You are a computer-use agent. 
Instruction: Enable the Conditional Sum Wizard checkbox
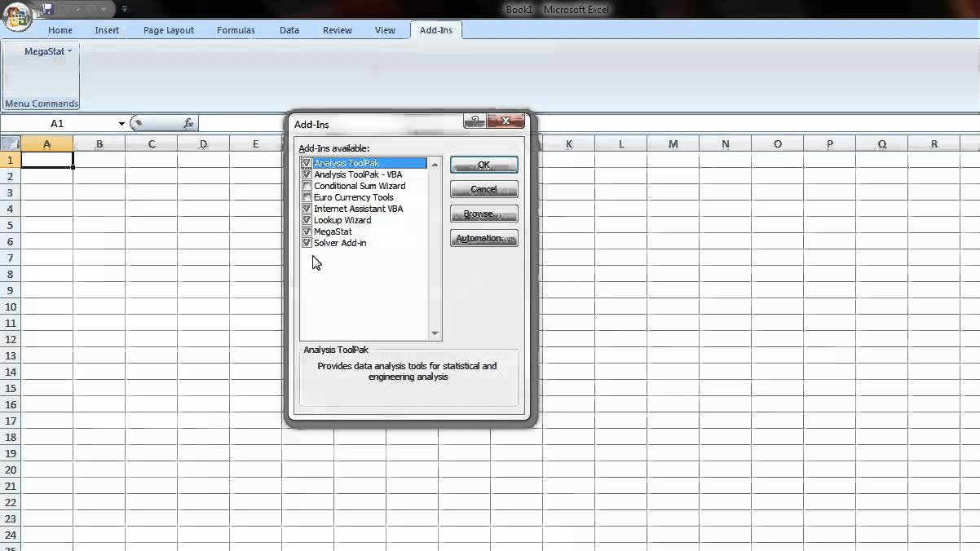(307, 186)
